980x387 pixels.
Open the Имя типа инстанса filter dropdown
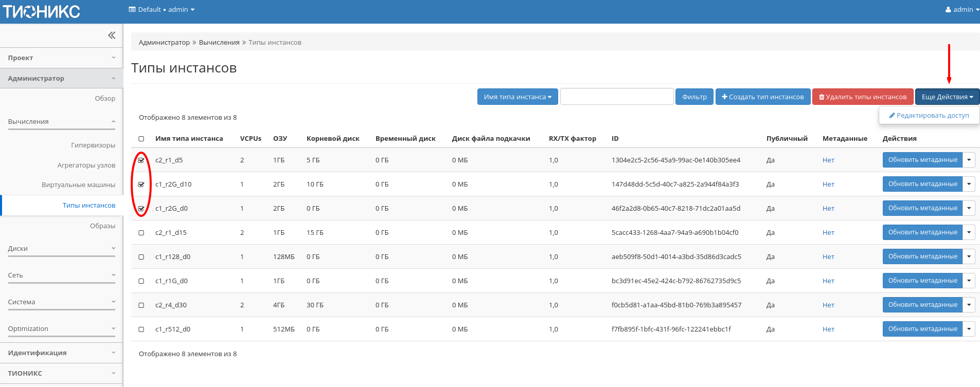click(x=517, y=97)
